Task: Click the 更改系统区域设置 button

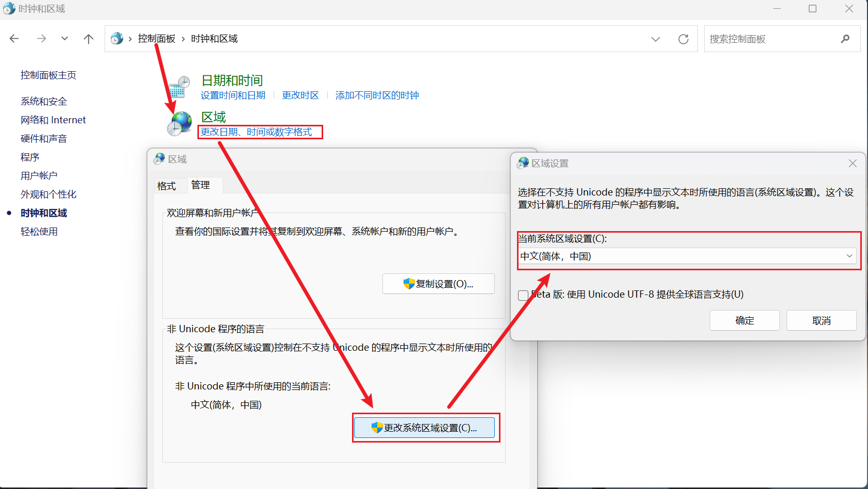Action: [424, 428]
